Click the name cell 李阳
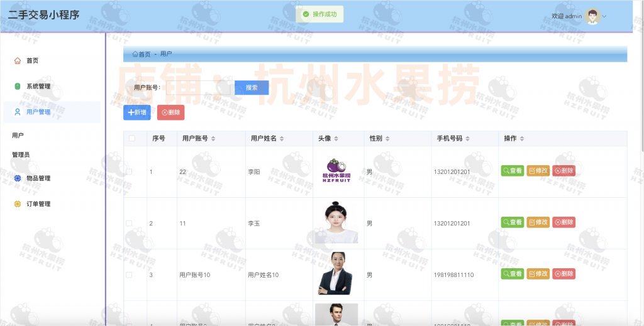This screenshot has height=326, width=644. pos(254,172)
